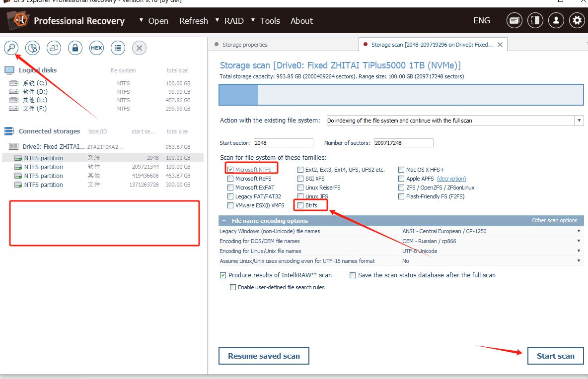
Task: Click the Start scan button
Action: click(555, 356)
